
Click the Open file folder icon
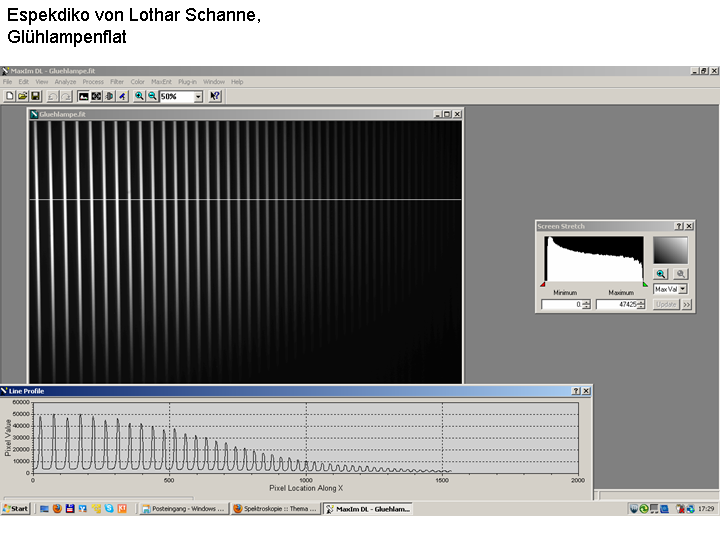point(22,96)
